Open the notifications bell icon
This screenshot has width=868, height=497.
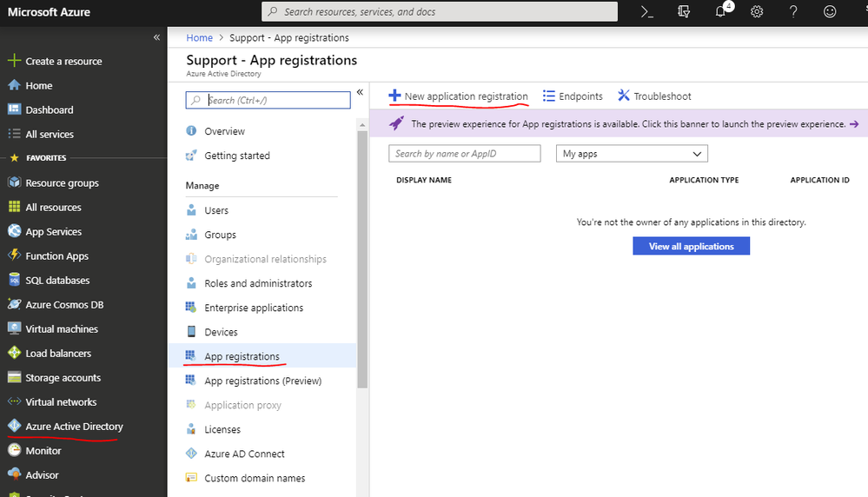[x=720, y=12]
